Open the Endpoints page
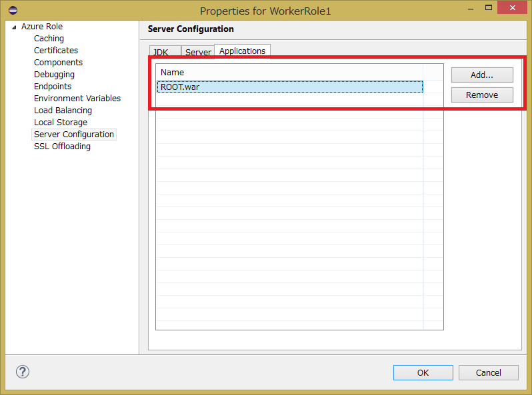Viewport: 532px width, 395px height. [x=53, y=87]
